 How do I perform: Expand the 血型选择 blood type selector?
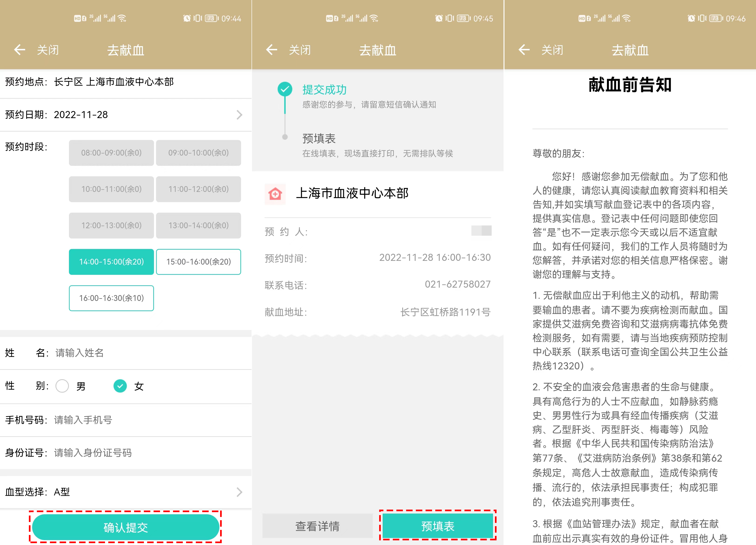(x=239, y=492)
